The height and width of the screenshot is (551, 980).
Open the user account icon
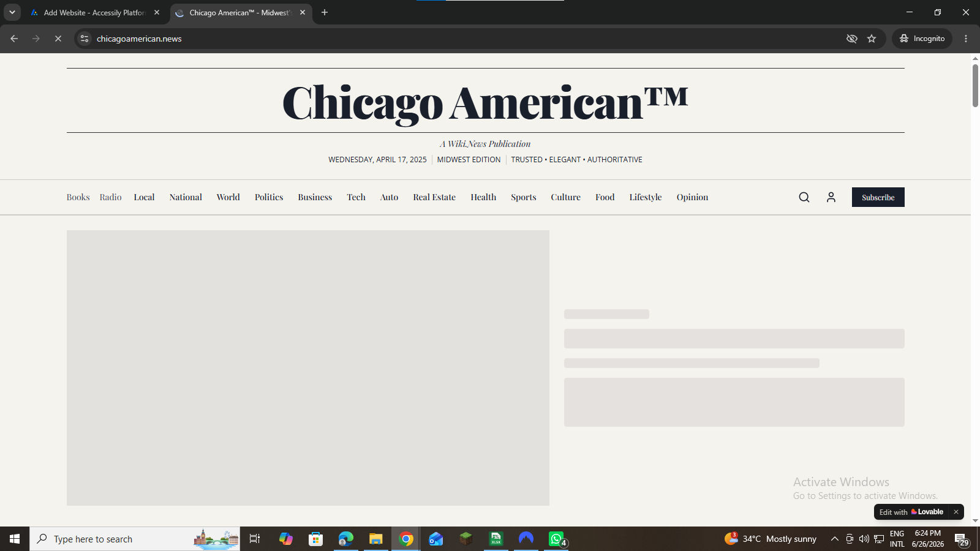point(831,197)
